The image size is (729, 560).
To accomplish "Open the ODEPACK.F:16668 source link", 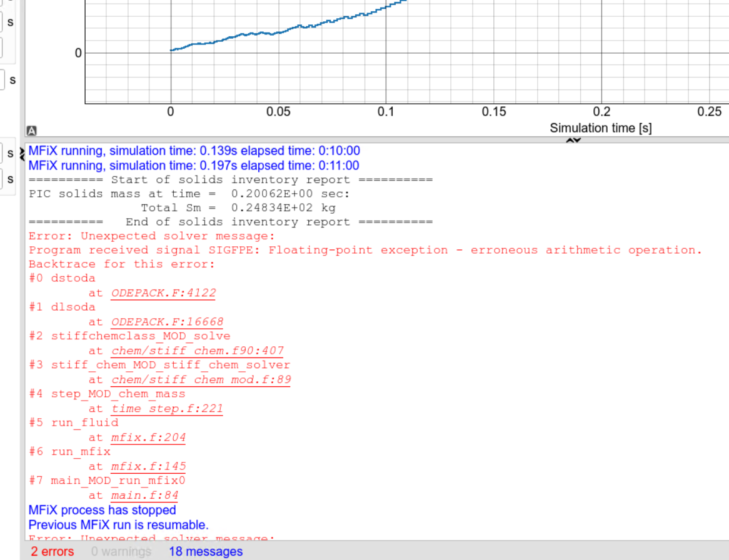I will click(x=167, y=322).
